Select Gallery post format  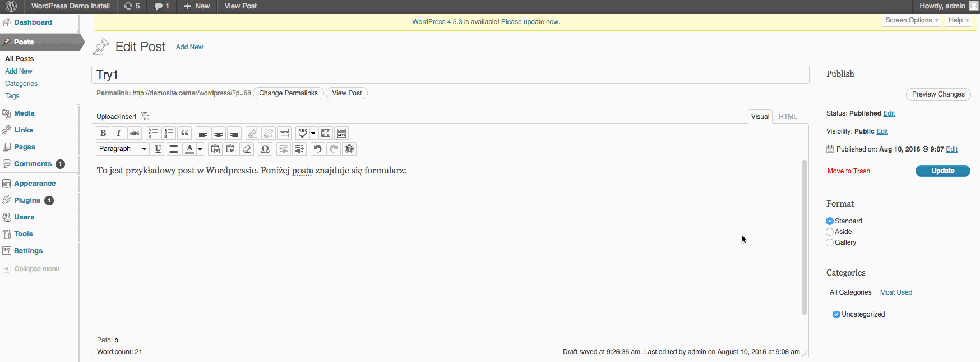pyautogui.click(x=830, y=242)
